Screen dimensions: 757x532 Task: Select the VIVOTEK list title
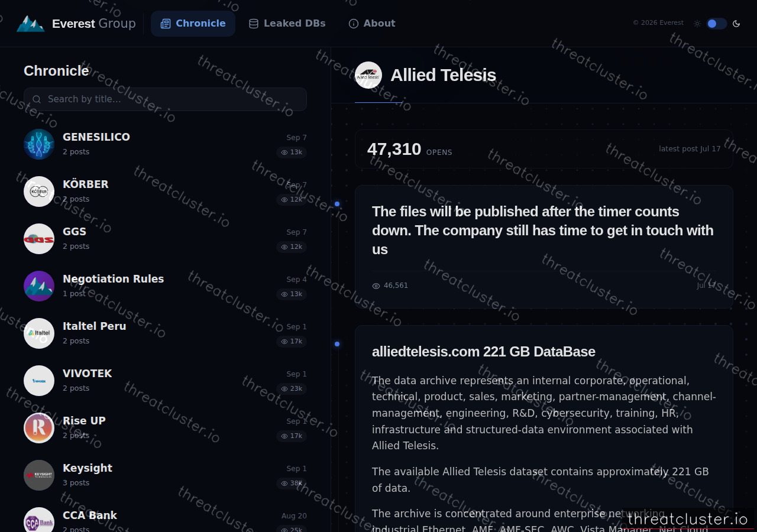point(88,374)
